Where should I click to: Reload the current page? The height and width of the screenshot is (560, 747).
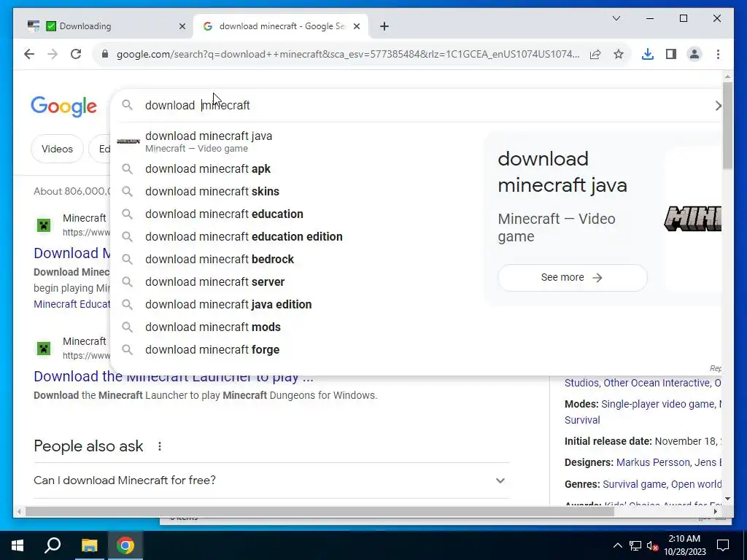point(76,54)
